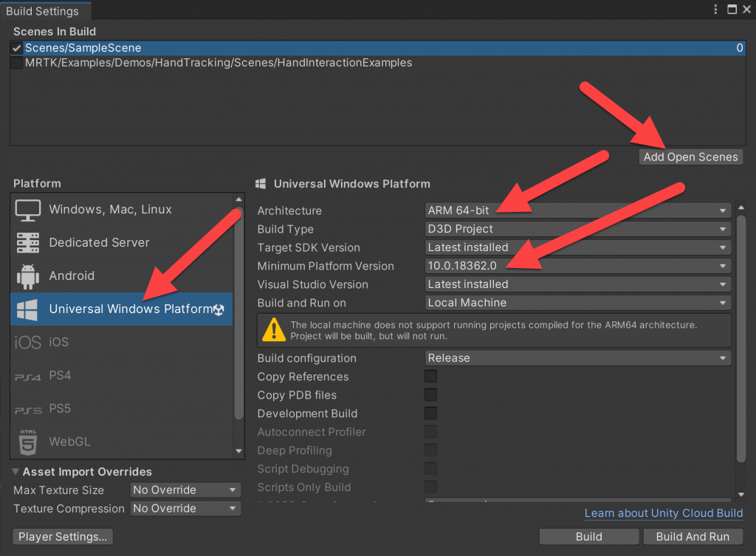Toggle the Copy PDB files checkbox
This screenshot has height=556, width=756.
point(430,395)
